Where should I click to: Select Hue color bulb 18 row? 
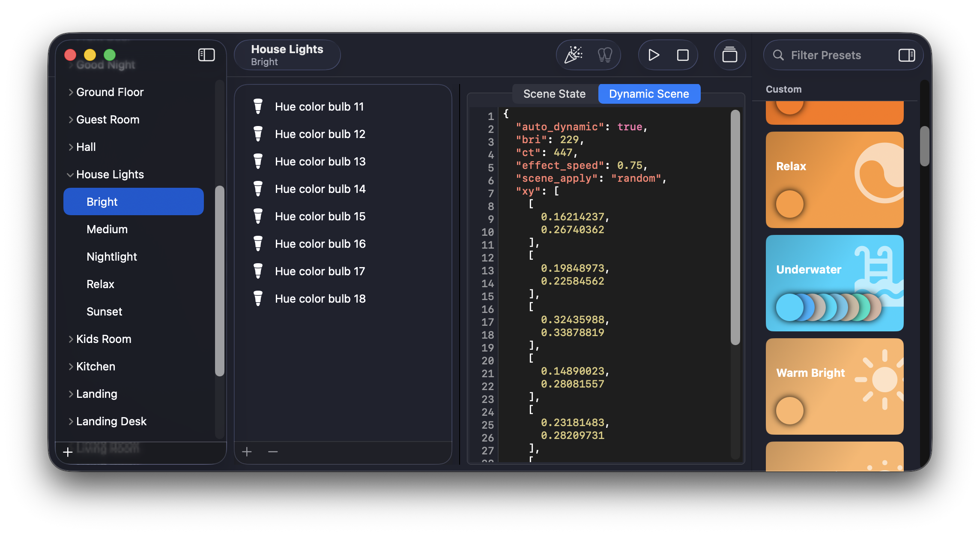coord(343,298)
